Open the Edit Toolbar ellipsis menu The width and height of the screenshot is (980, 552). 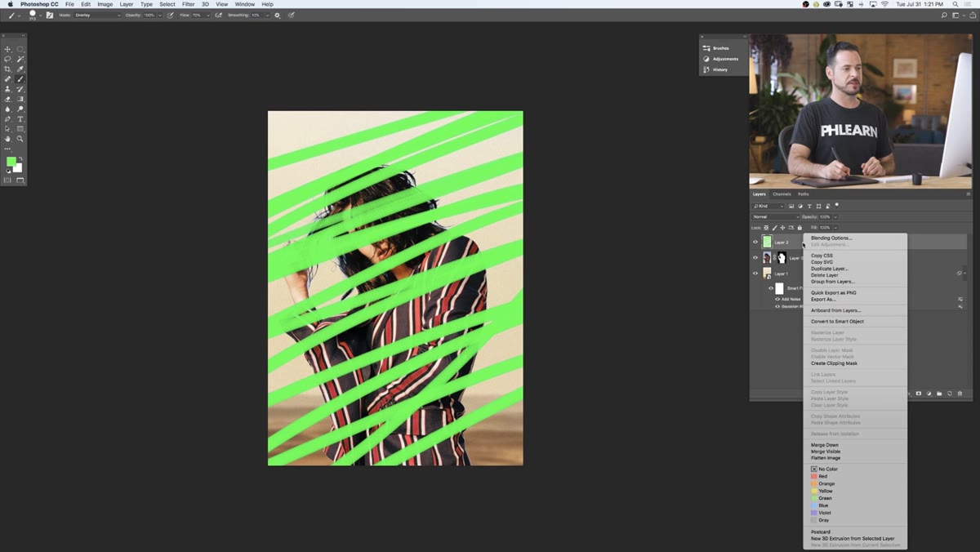(8, 149)
